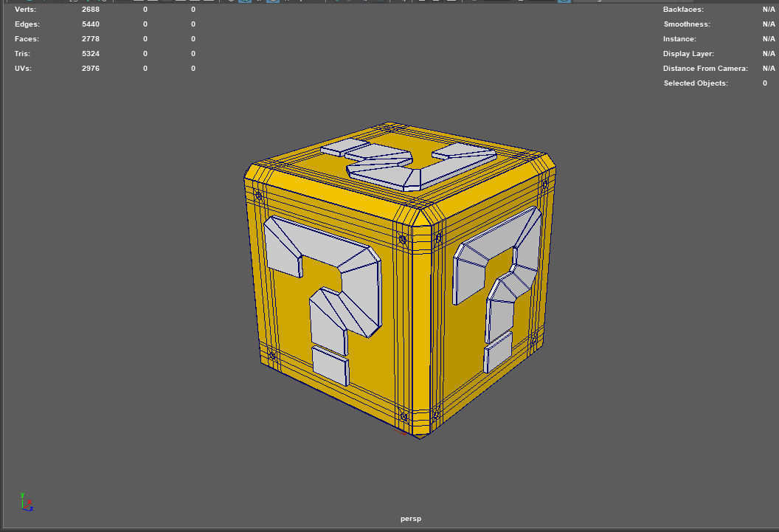This screenshot has width=779, height=532.
Task: Click the Faces label in the HUD
Action: click(27, 39)
